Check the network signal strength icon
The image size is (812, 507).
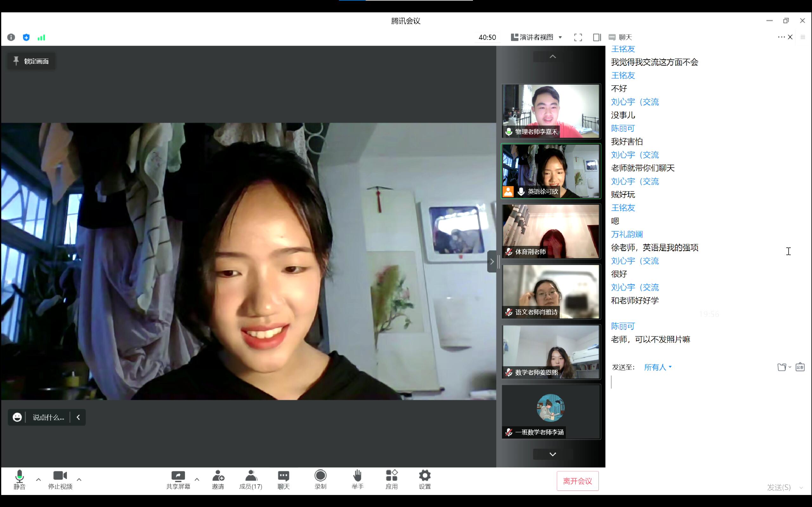coord(41,37)
